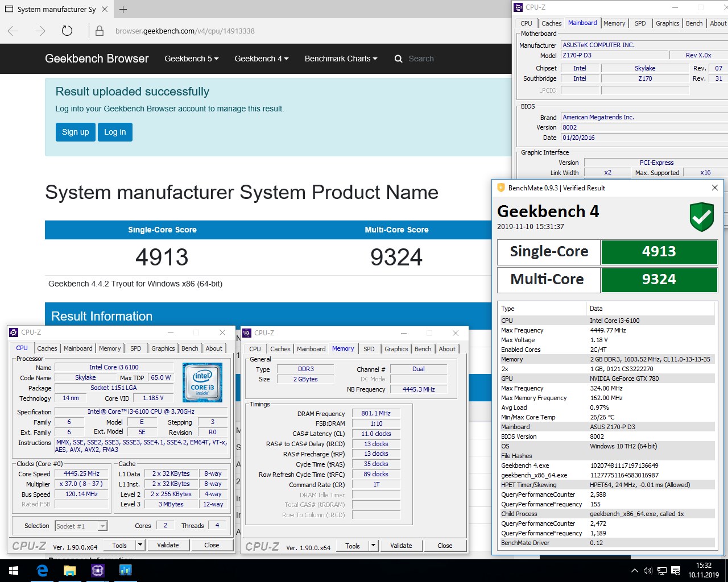The height and width of the screenshot is (582, 728).
Task: Open the BenchMate taskbar icon
Action: 125,571
